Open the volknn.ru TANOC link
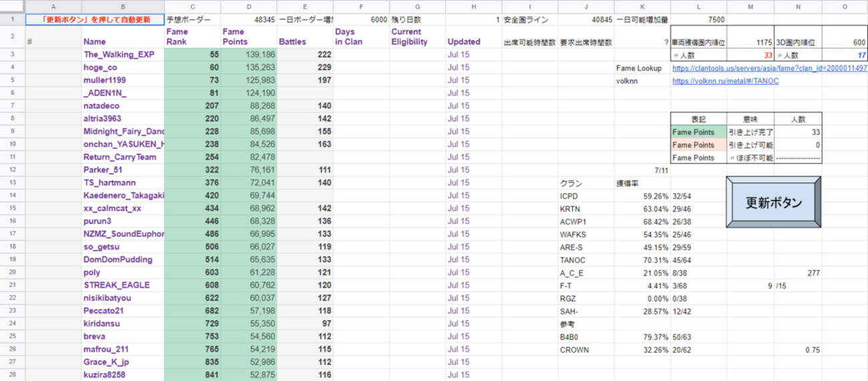The width and height of the screenshot is (868, 381). [x=725, y=81]
